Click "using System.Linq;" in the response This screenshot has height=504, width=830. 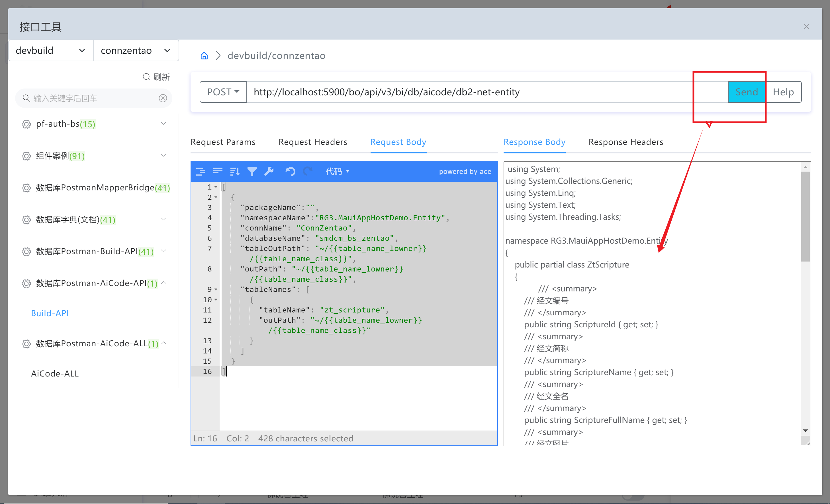tap(541, 193)
